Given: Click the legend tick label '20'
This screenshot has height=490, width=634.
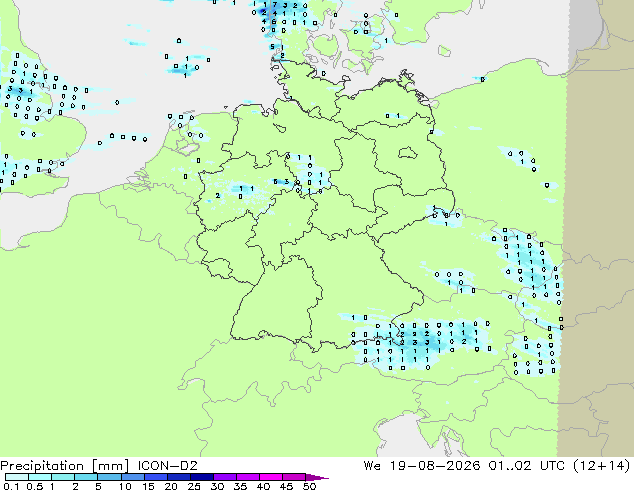Looking at the screenshot, I should pos(171,486).
